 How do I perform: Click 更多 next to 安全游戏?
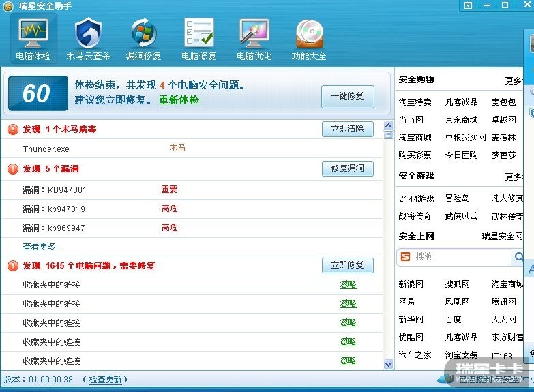[514, 177]
